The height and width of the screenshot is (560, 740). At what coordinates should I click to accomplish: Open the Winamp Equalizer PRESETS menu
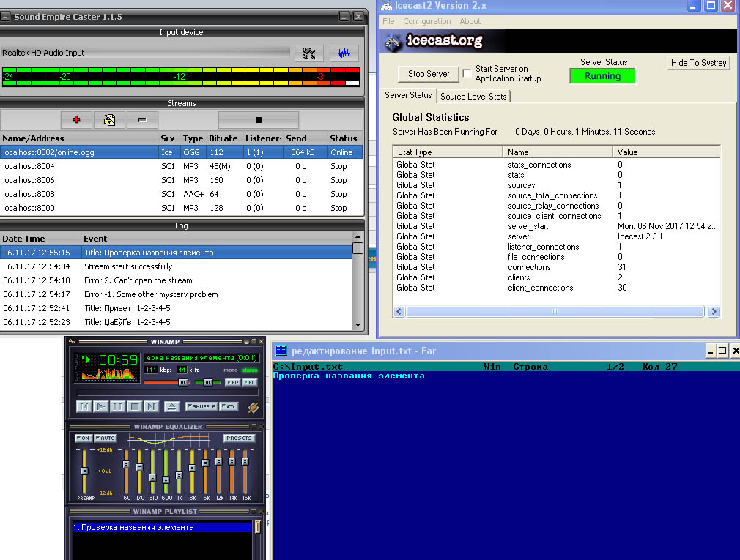point(239,438)
